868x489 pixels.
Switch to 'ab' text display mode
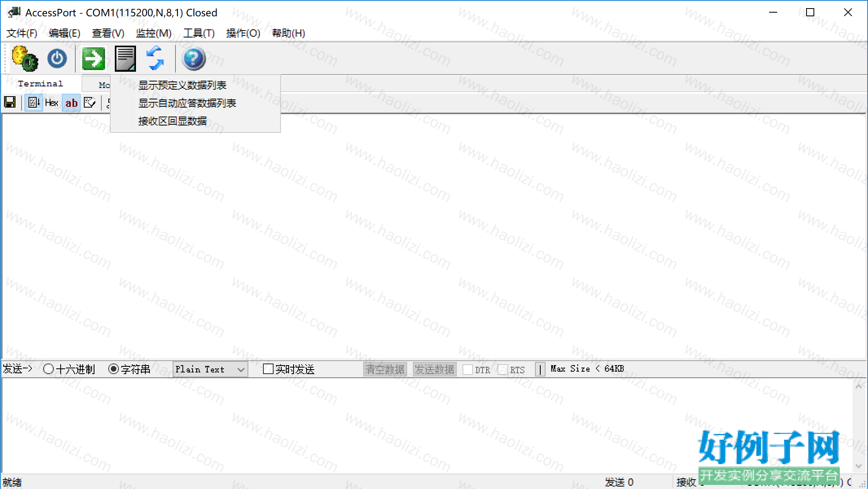click(x=71, y=103)
